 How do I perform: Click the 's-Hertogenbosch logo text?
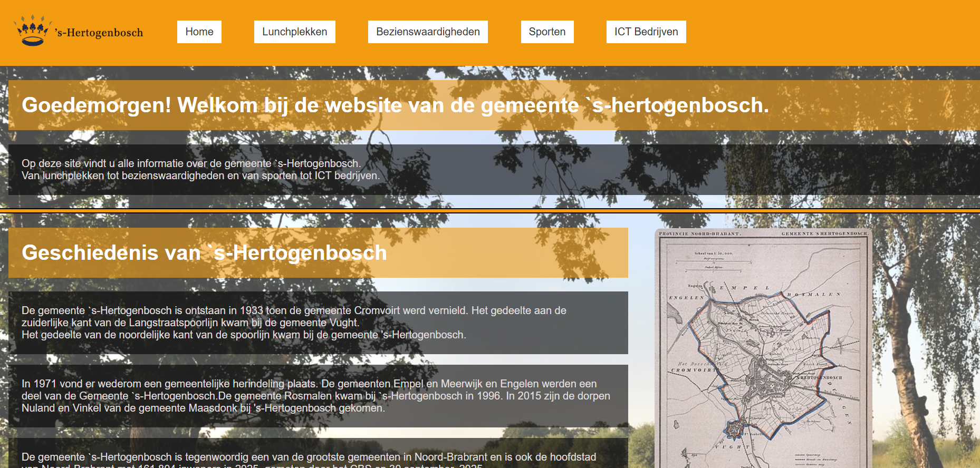[99, 33]
